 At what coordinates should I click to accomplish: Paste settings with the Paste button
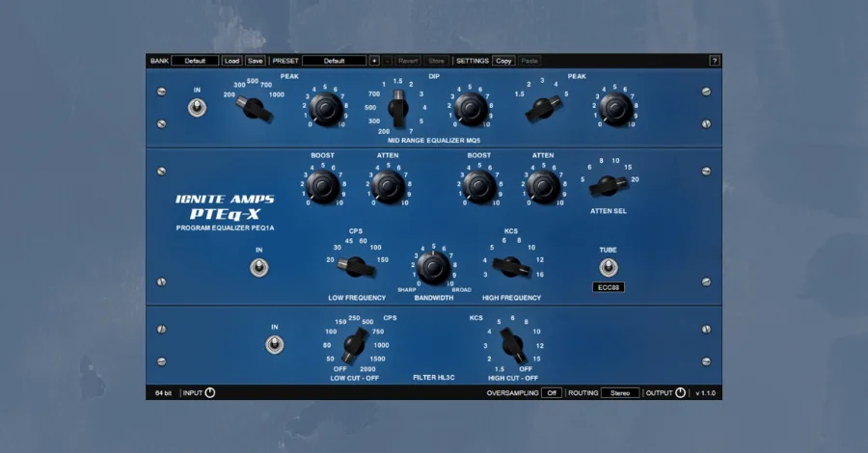[529, 61]
